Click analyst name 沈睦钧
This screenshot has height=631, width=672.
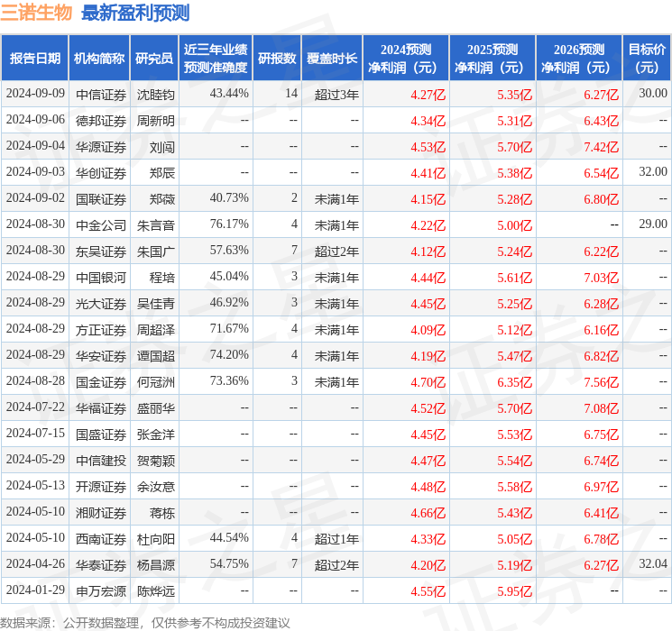click(155, 95)
